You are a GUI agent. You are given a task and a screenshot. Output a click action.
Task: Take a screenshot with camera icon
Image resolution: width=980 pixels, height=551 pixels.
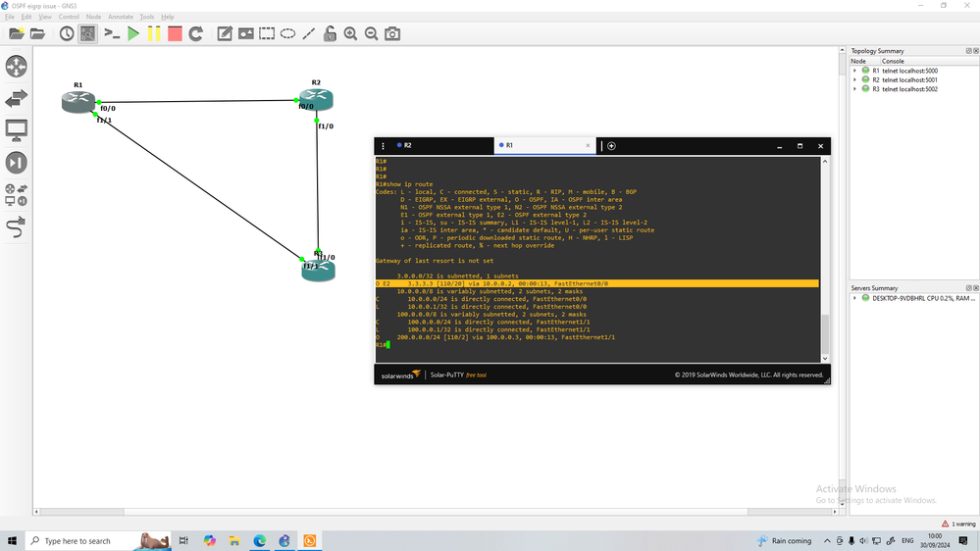click(x=392, y=33)
